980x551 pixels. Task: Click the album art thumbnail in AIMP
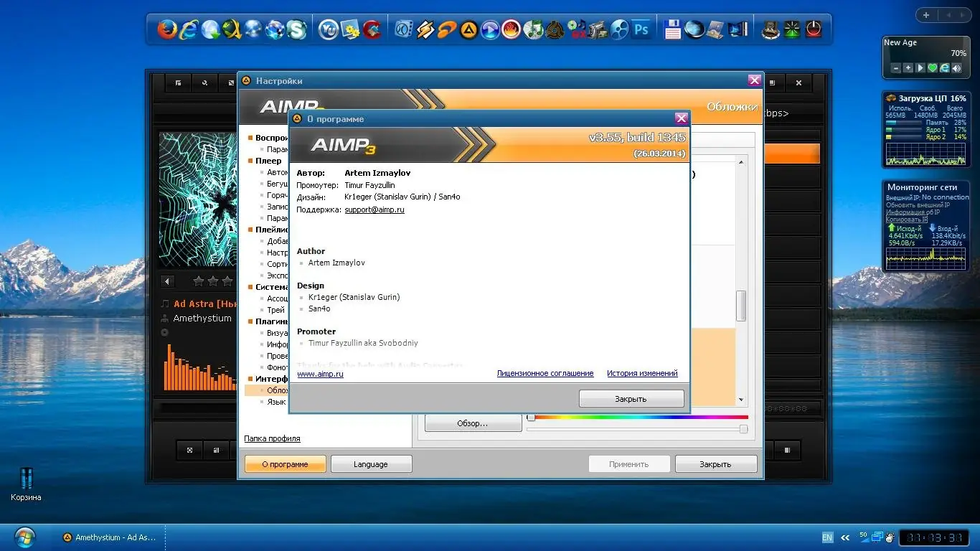[198, 199]
